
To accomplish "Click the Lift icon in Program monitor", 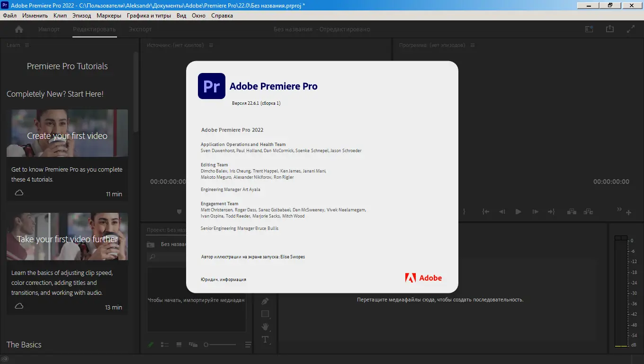I will (572, 212).
